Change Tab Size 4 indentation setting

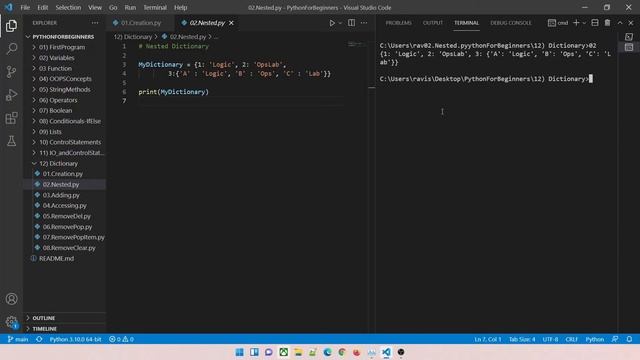522,339
